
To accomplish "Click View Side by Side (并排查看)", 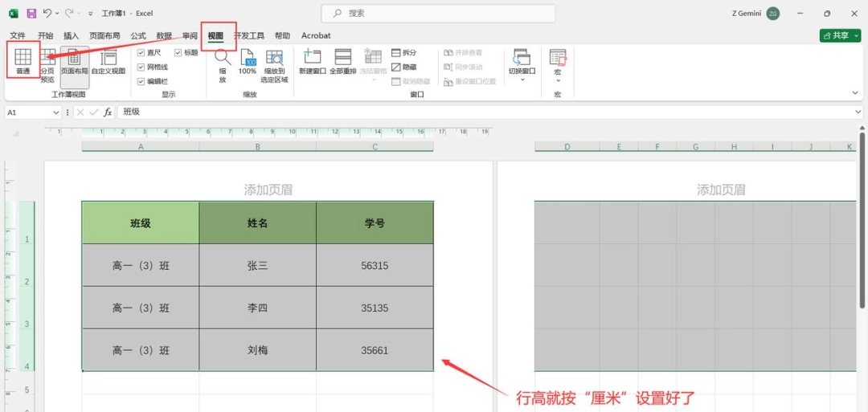I will tap(463, 52).
